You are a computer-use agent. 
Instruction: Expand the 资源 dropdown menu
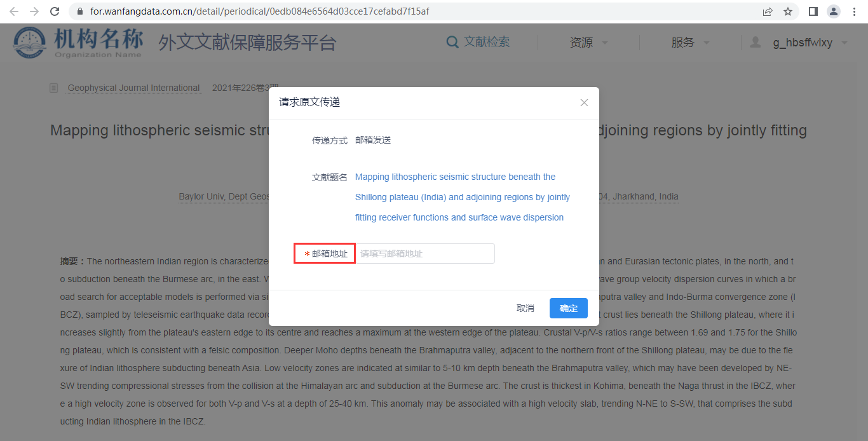[588, 43]
